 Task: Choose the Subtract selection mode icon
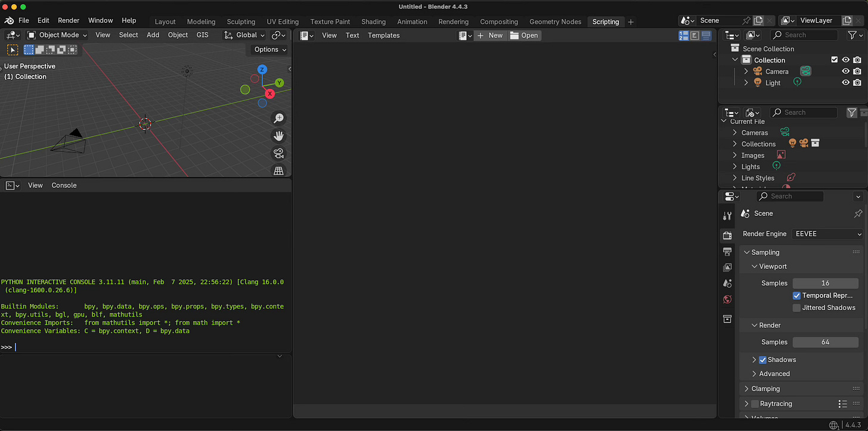[x=50, y=50]
